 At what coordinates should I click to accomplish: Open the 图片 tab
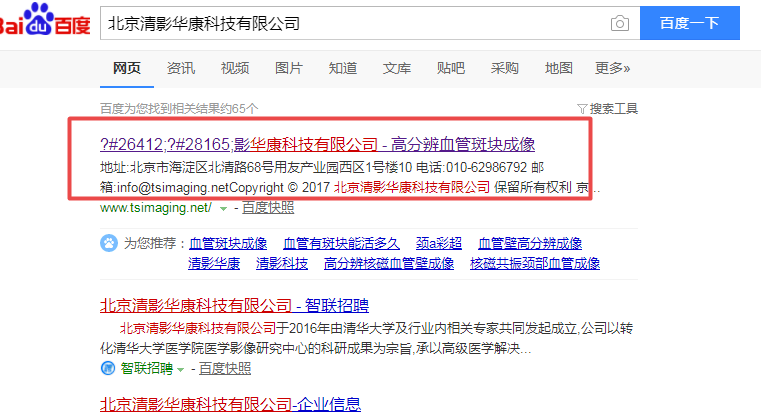289,68
